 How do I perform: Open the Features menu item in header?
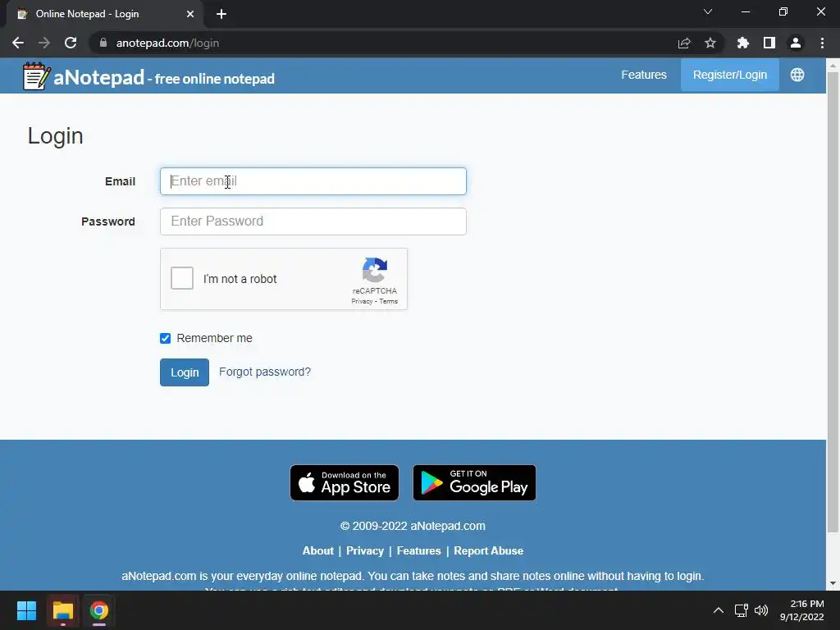pos(644,75)
